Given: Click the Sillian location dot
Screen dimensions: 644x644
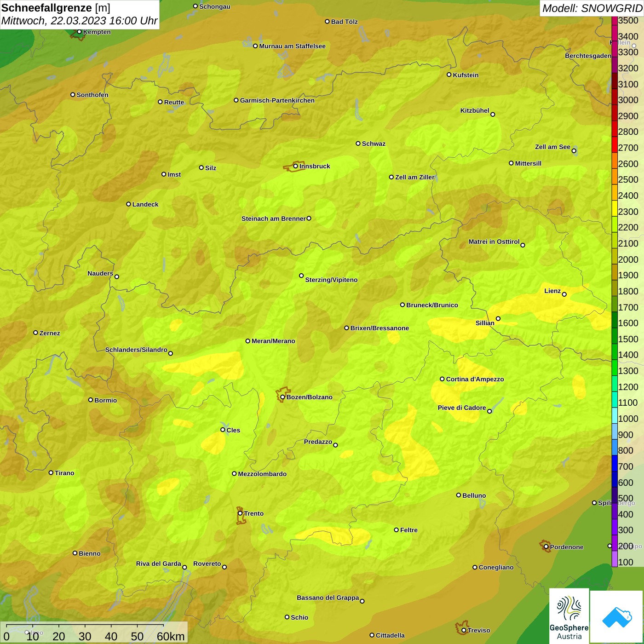Looking at the screenshot, I should coord(498,318).
